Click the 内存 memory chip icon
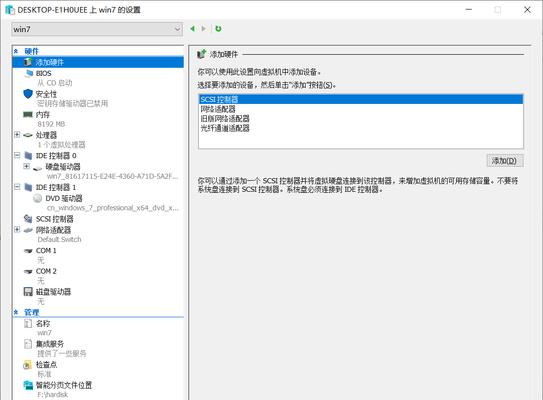 point(28,114)
